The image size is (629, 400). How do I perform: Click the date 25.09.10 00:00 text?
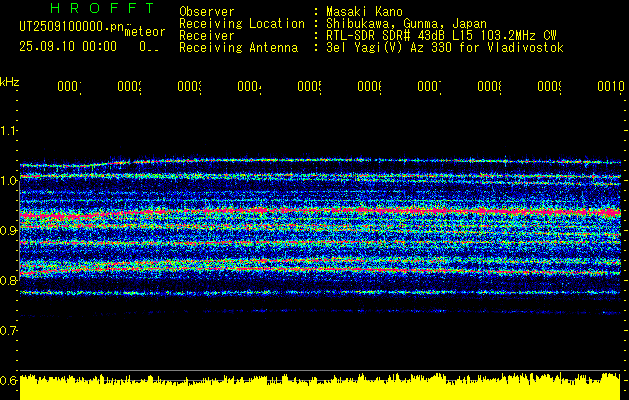coord(68,46)
